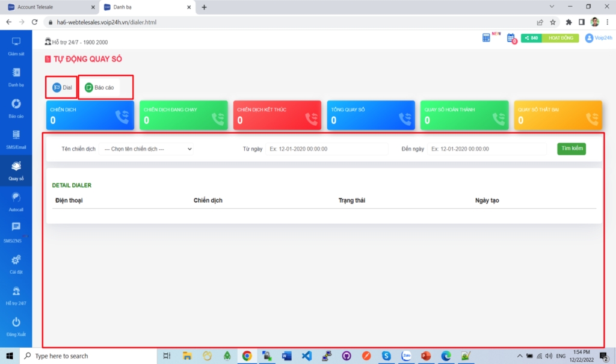
Task: Open the calculator icon marked NEW
Action: 487,38
